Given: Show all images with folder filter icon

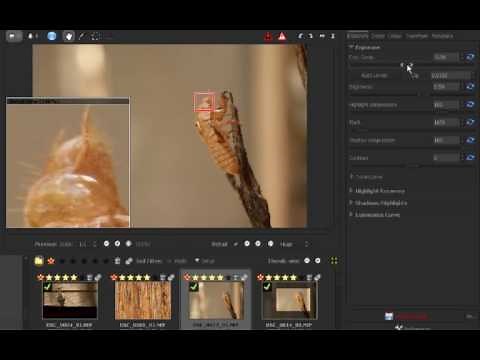Looking at the screenshot, I should pyautogui.click(x=39, y=261).
